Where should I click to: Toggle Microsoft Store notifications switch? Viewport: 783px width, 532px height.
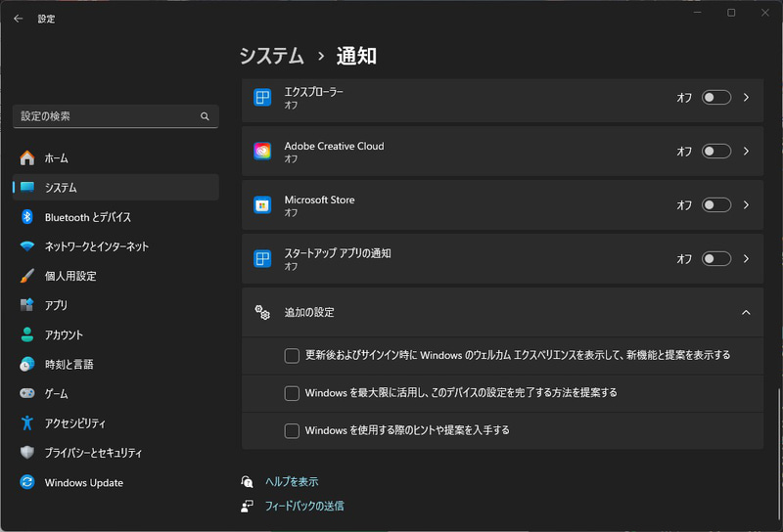point(716,204)
